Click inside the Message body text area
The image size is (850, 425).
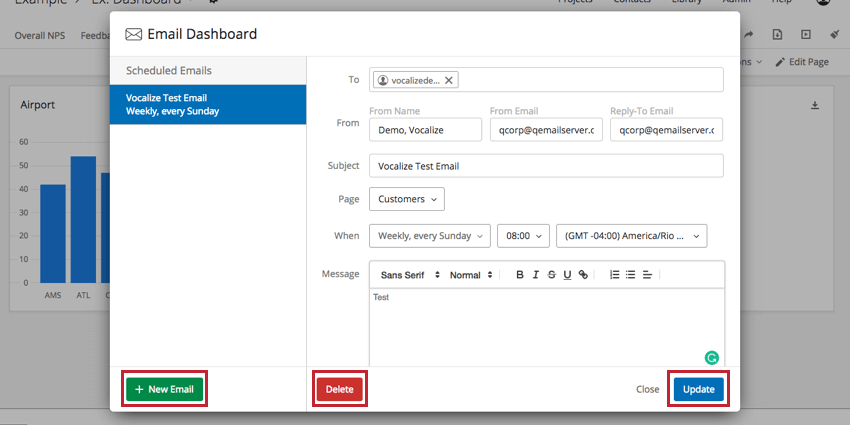[x=547, y=328]
